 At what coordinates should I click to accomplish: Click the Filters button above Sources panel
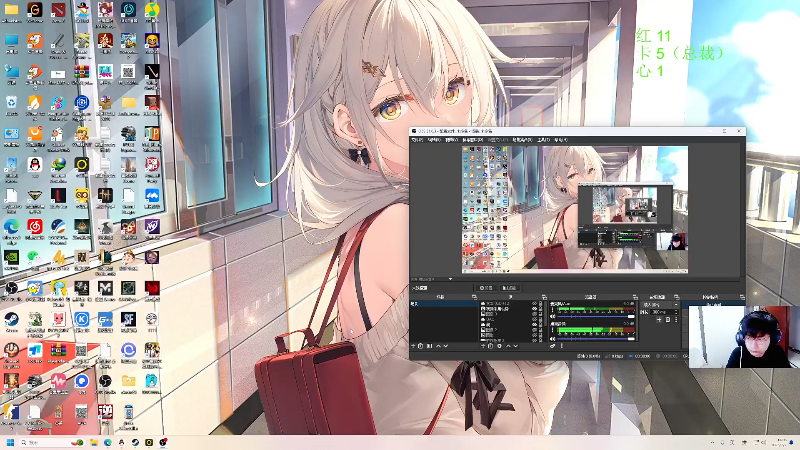[510, 288]
